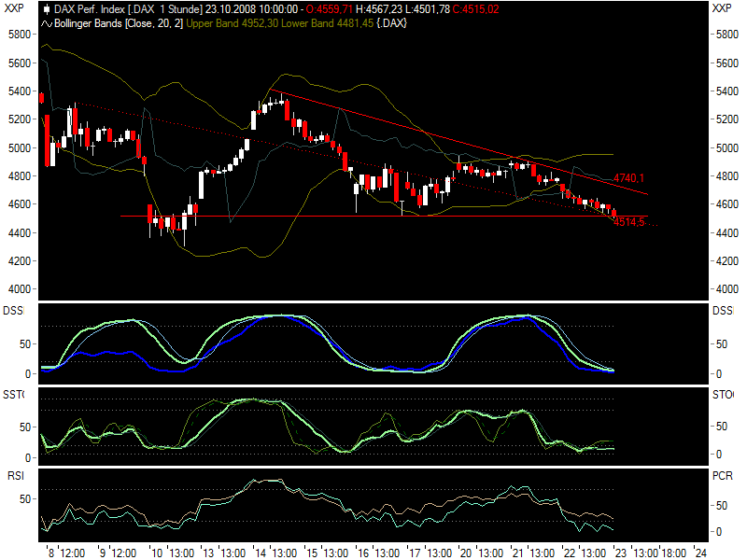The width and height of the screenshot is (747, 560).
Task: Select the DSS indicator panel label
Action: (13, 311)
